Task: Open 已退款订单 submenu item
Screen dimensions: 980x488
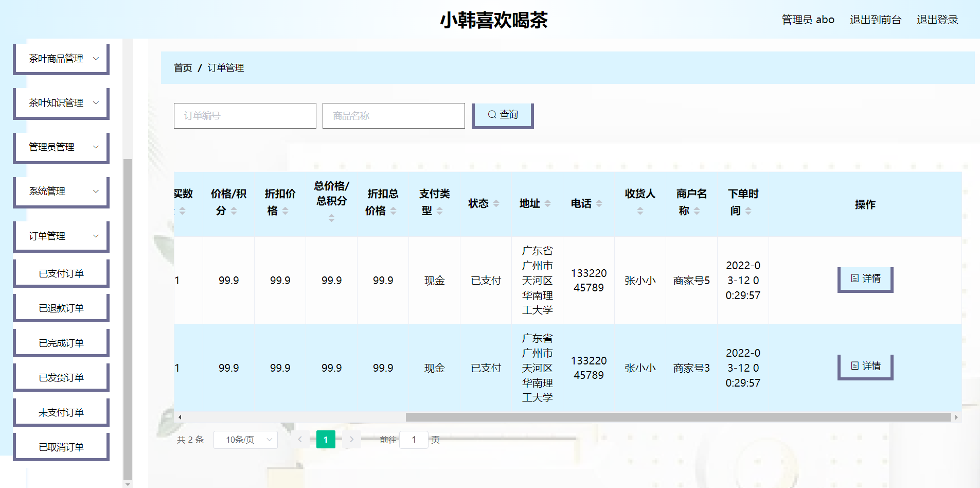Action: pos(61,308)
